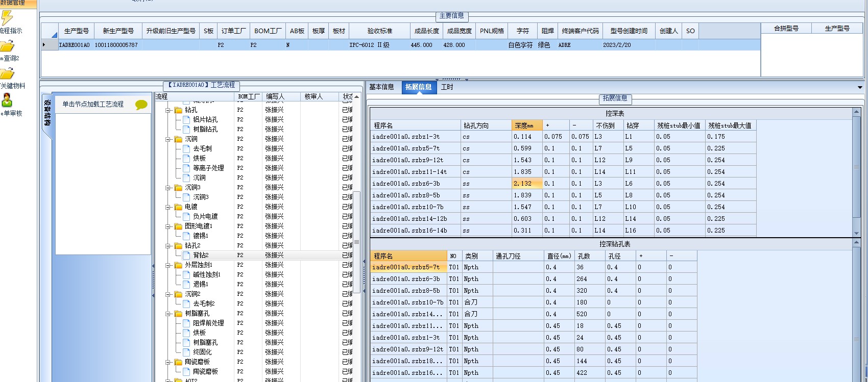Switch to the 工时 tab
This screenshot has width=868, height=382.
click(x=447, y=87)
